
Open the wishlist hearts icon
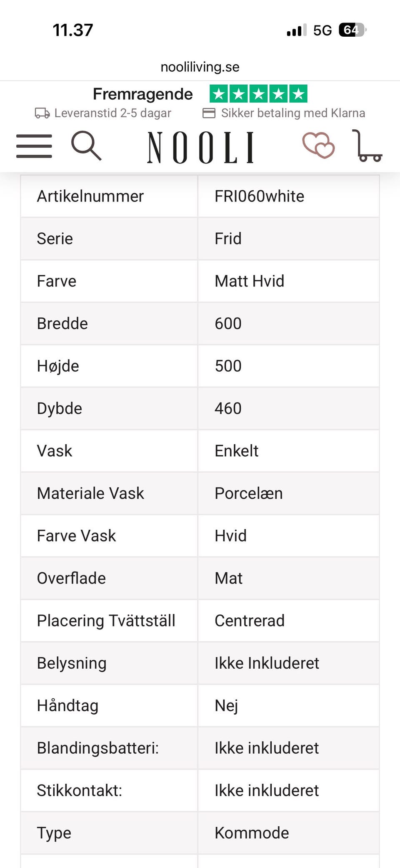pyautogui.click(x=318, y=145)
